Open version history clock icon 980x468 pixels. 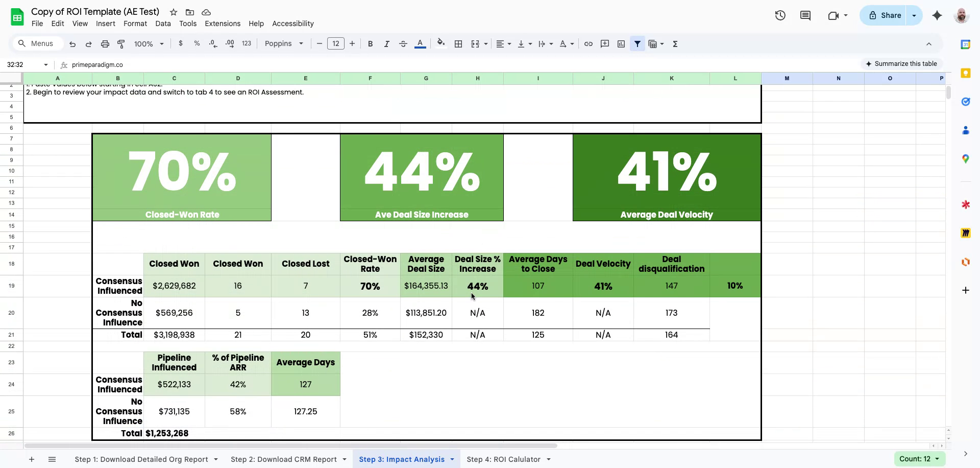780,15
